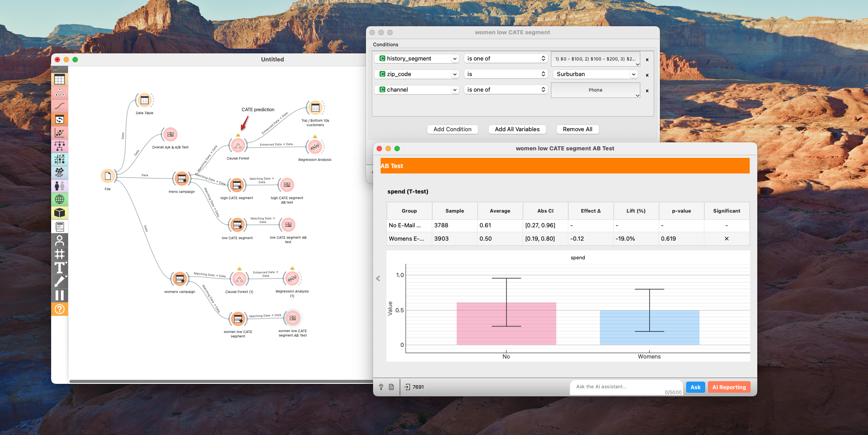Click the Add Condition button

coord(452,129)
